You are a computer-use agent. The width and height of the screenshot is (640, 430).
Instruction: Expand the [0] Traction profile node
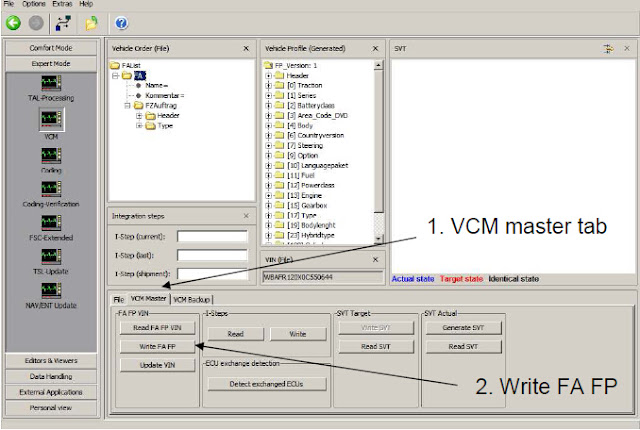point(269,86)
